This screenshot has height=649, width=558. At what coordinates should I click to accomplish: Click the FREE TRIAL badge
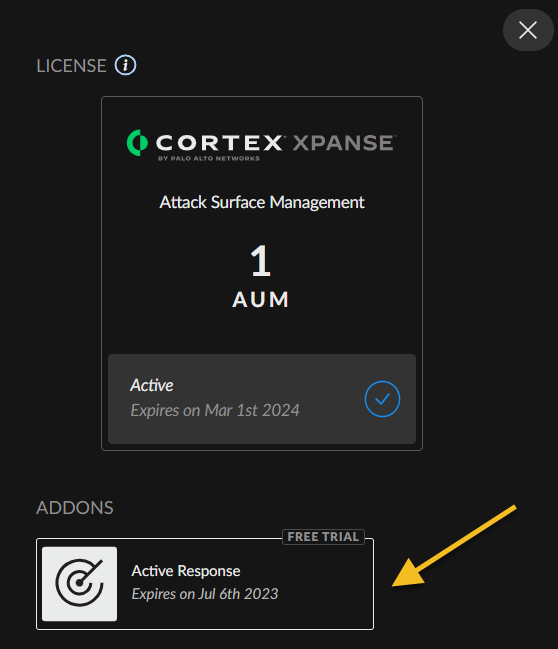pos(323,537)
